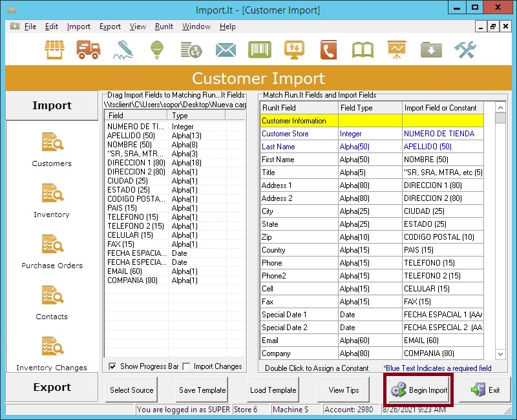
Task: Open the Import menu
Action: tap(78, 26)
